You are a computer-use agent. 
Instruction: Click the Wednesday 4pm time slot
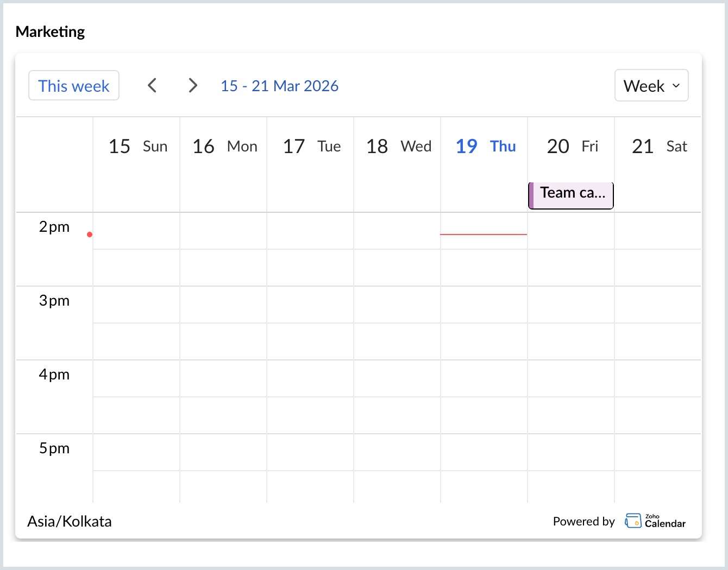pos(397,378)
